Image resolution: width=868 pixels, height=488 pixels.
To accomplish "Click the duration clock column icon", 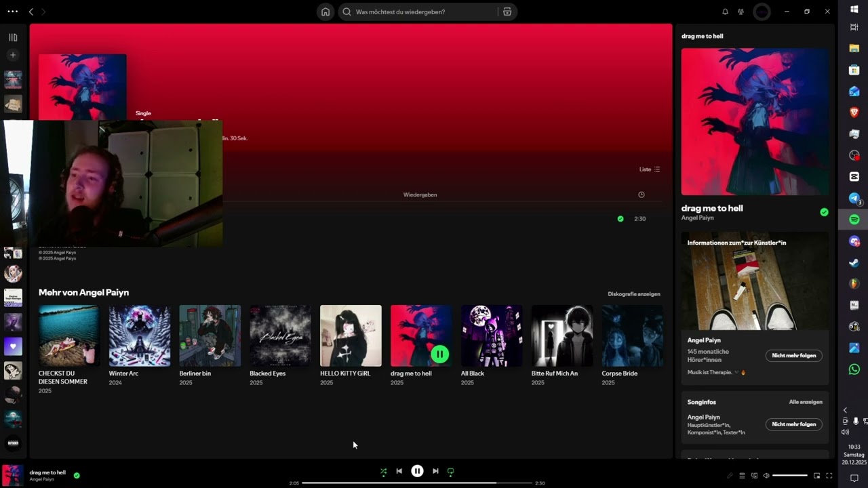I will tap(642, 195).
